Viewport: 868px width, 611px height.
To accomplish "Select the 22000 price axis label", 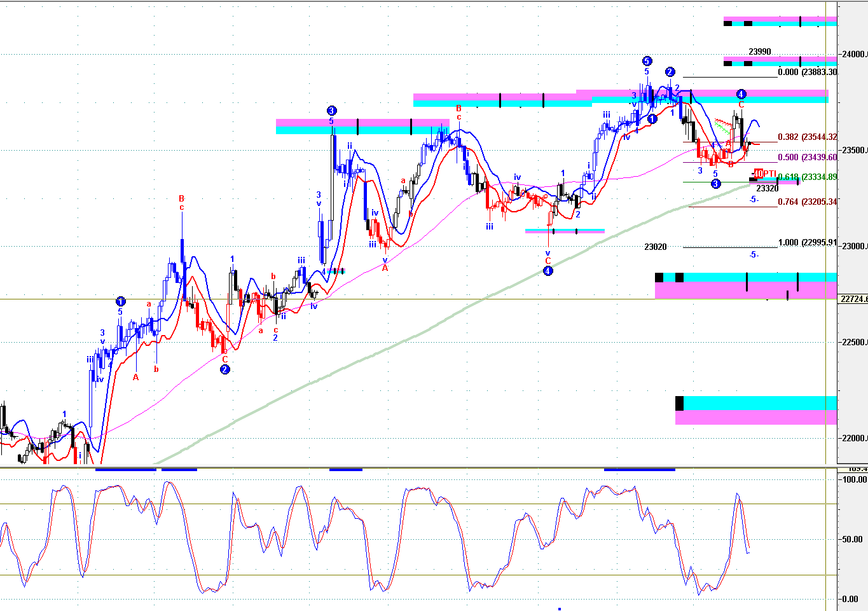I will 855,438.
